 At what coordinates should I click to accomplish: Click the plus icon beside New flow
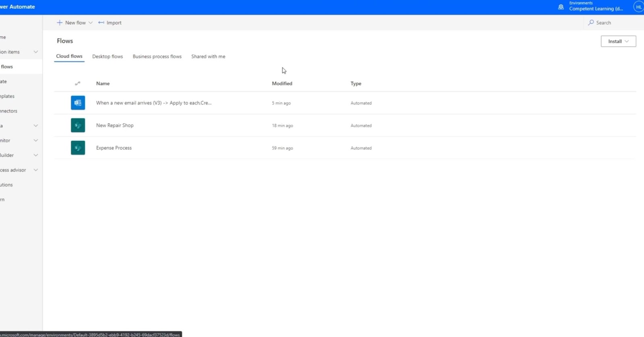pyautogui.click(x=60, y=23)
